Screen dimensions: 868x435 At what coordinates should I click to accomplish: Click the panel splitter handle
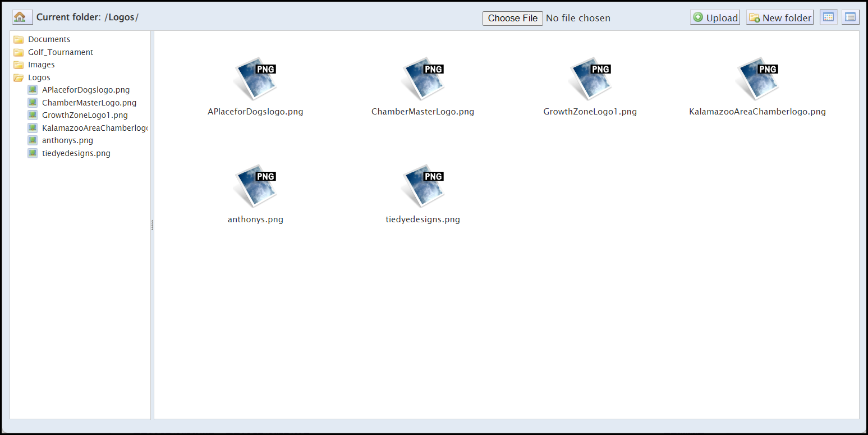pos(152,225)
